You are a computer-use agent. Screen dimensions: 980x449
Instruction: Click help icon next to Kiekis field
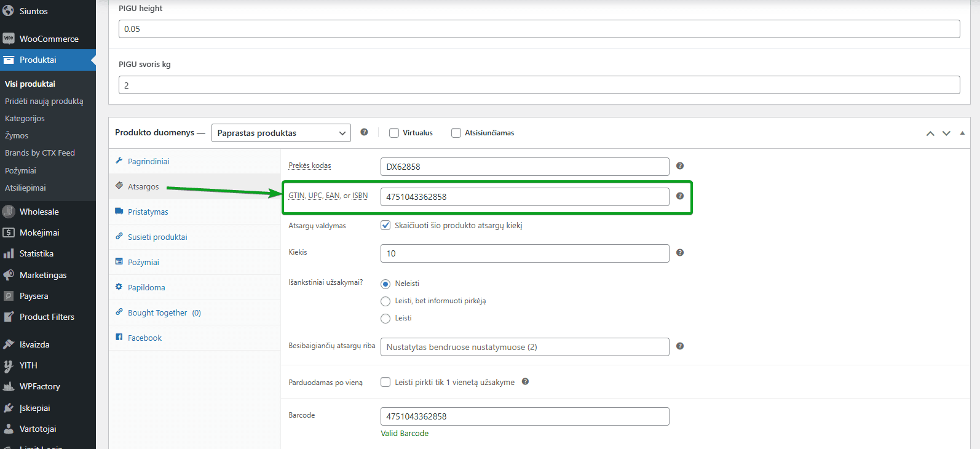point(680,253)
